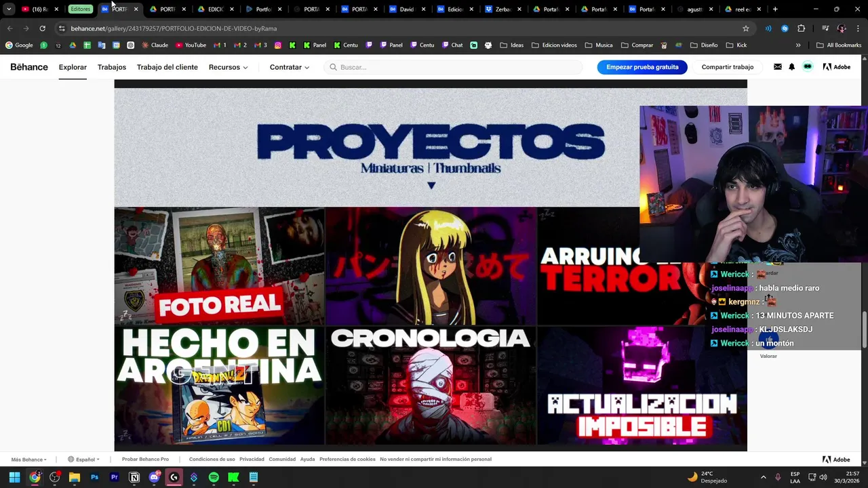Switch to the YouTube (16) tab
Screen dimensions: 868x488
[41, 9]
